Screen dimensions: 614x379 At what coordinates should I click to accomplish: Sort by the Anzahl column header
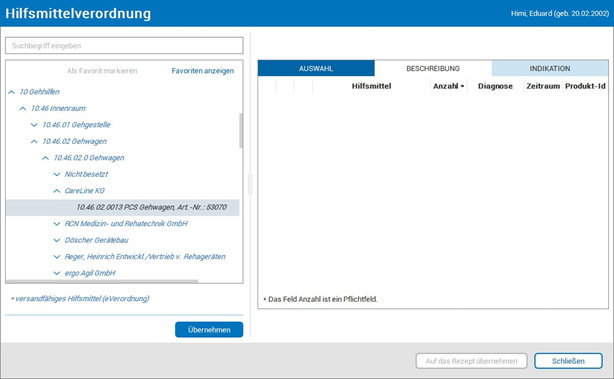tap(448, 86)
